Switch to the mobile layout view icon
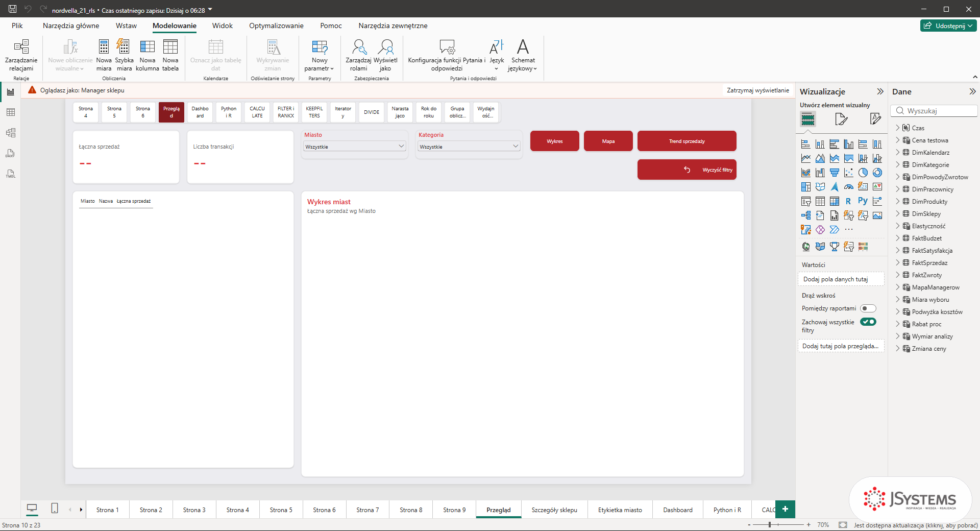The height and width of the screenshot is (531, 980). 55,508
